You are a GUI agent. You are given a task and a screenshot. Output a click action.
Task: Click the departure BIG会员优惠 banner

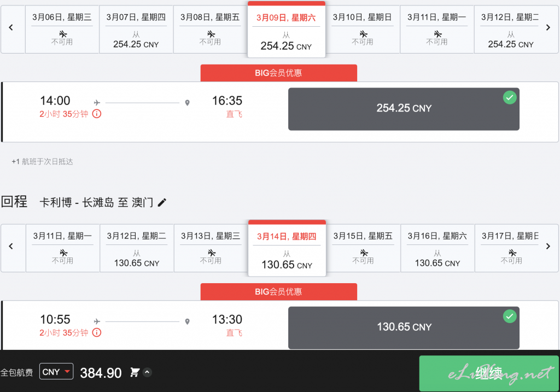(278, 73)
